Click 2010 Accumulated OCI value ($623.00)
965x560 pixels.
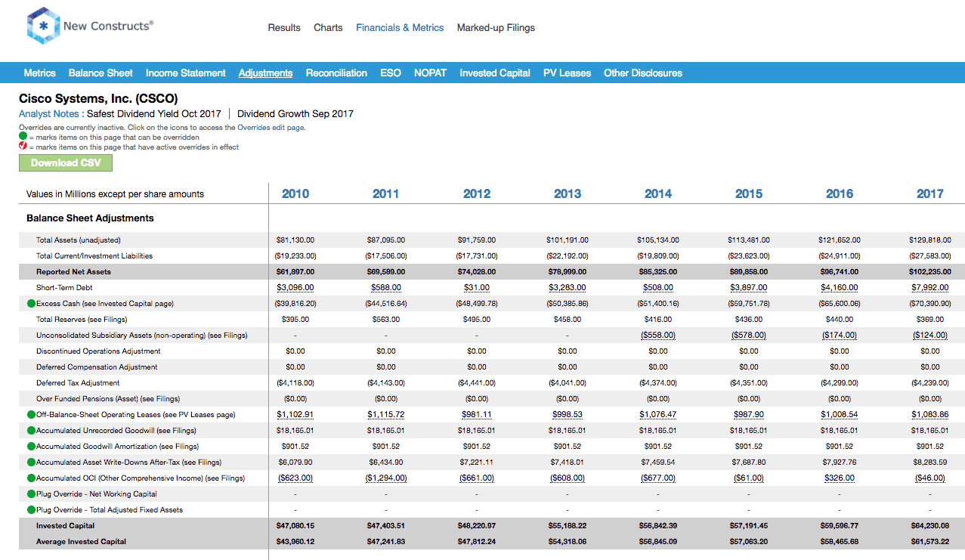tap(295, 478)
